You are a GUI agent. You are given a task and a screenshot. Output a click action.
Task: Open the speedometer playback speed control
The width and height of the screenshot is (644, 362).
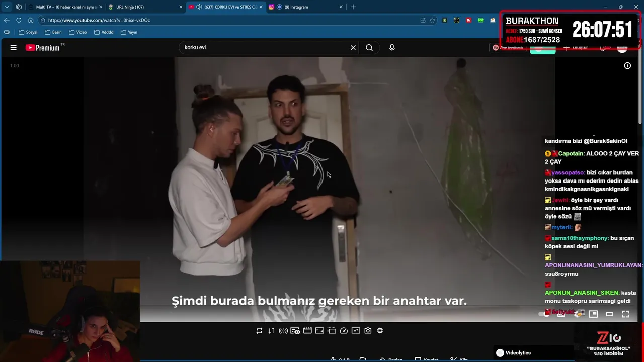point(344,331)
